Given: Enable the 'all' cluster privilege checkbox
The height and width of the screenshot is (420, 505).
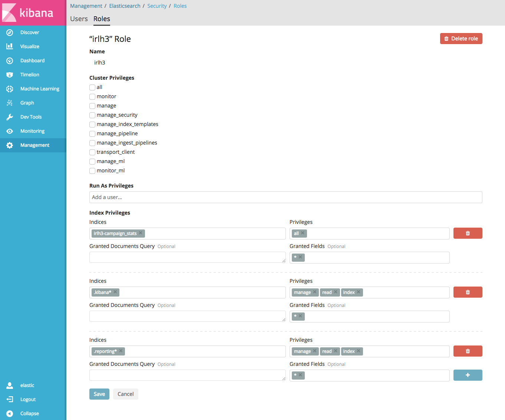Looking at the screenshot, I should coord(92,87).
